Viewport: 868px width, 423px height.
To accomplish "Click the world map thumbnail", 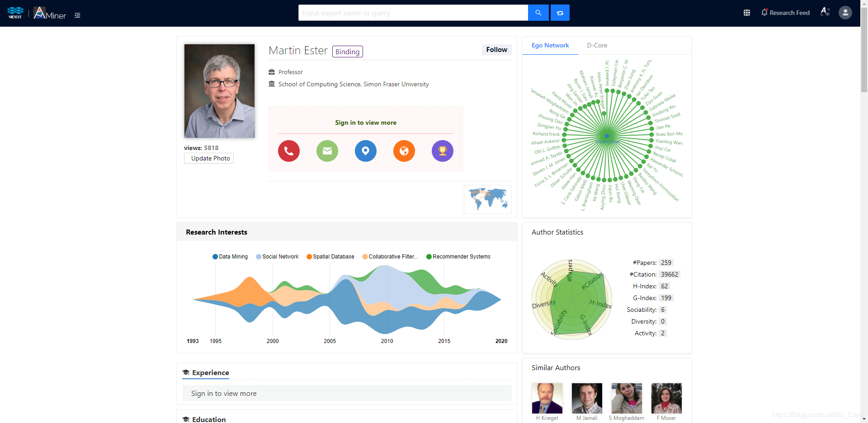I will 488,199.
